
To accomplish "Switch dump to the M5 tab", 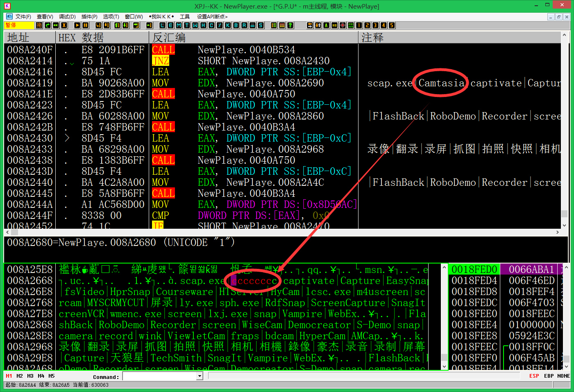I will 52,376.
